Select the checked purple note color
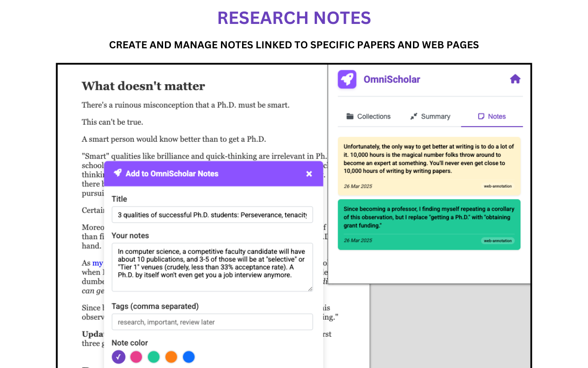Viewport: 588px width, 368px height. (x=119, y=356)
